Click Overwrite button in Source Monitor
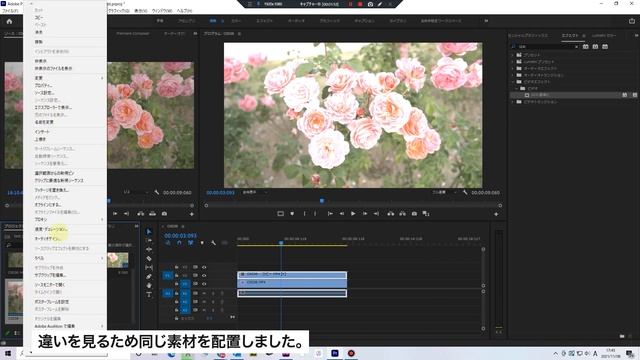 (x=152, y=213)
